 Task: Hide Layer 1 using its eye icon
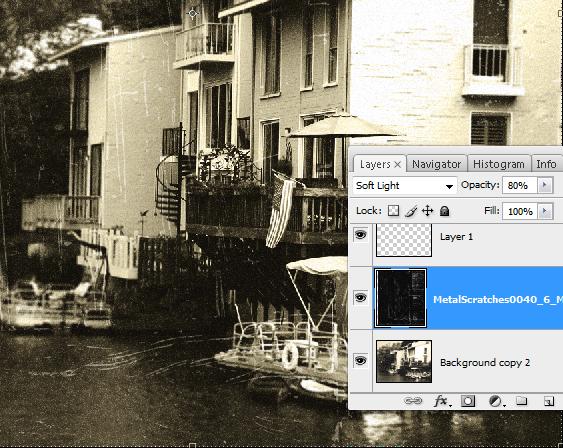tap(360, 235)
